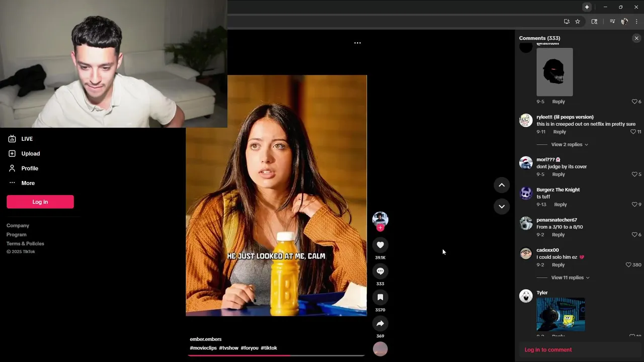Go to next video with down arrow

502,206
